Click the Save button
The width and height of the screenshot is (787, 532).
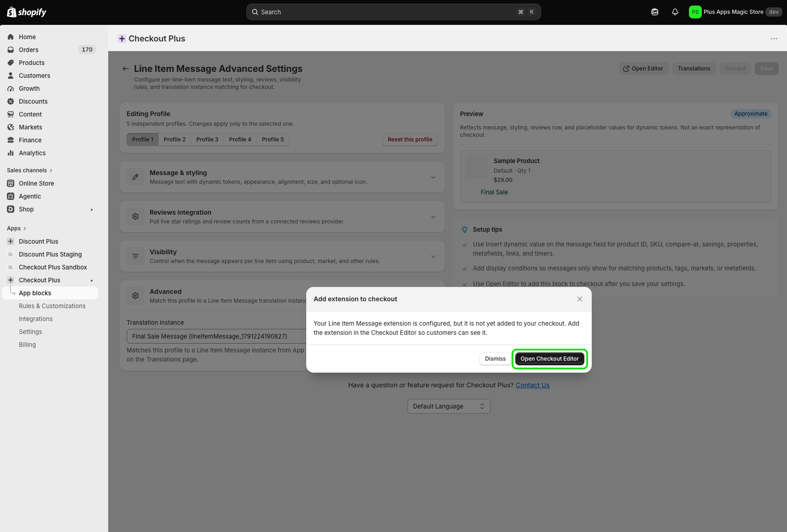click(767, 69)
